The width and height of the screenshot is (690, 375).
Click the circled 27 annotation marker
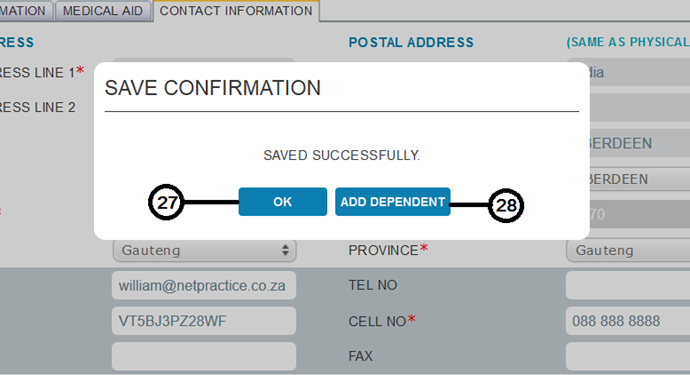point(166,202)
